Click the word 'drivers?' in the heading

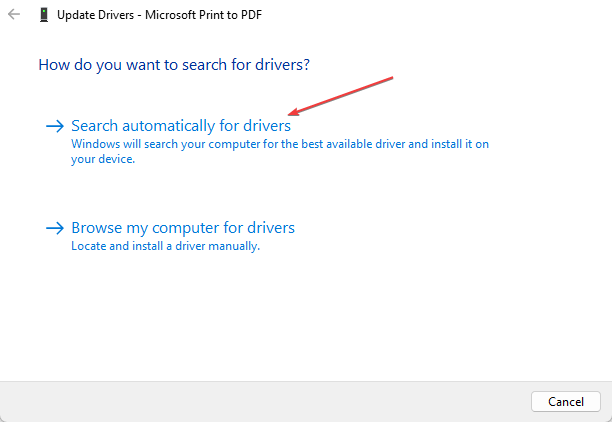[x=281, y=64]
